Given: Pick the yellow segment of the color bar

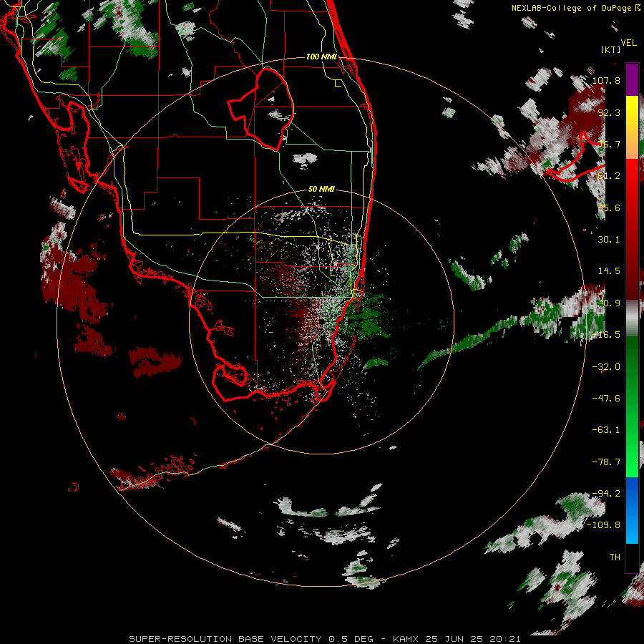Looking at the screenshot, I should point(632,109).
